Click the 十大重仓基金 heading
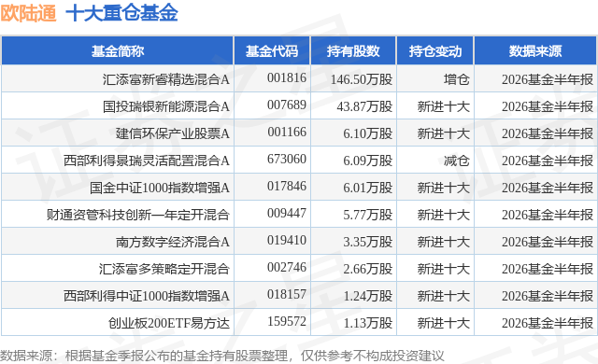Image resolution: width=598 pixels, height=364 pixels. [122, 13]
